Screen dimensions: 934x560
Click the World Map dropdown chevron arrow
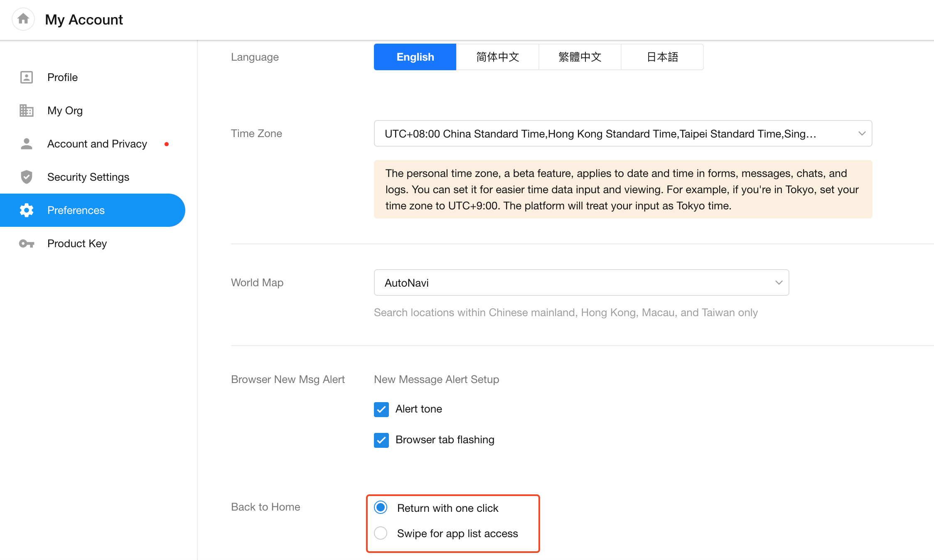[x=779, y=282]
